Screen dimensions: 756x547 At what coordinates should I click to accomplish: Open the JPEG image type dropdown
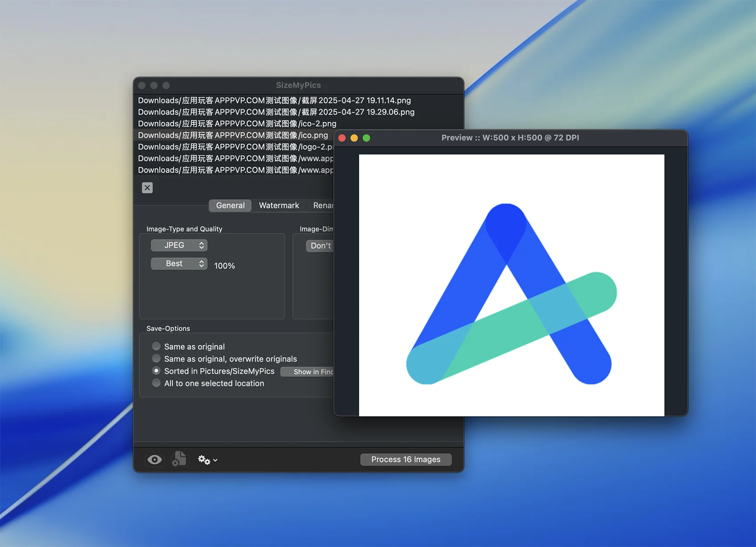[x=179, y=245]
